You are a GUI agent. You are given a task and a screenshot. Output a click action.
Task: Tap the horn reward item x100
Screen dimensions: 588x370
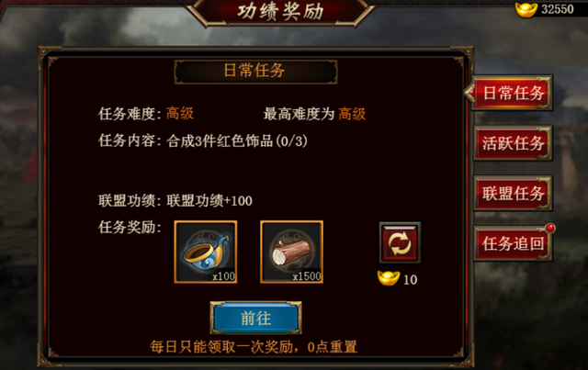[206, 252]
